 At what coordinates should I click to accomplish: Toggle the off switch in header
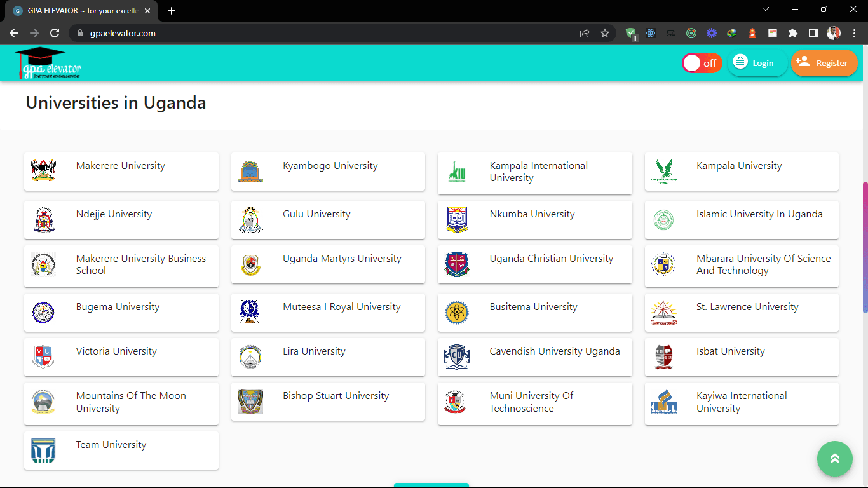[x=702, y=63]
